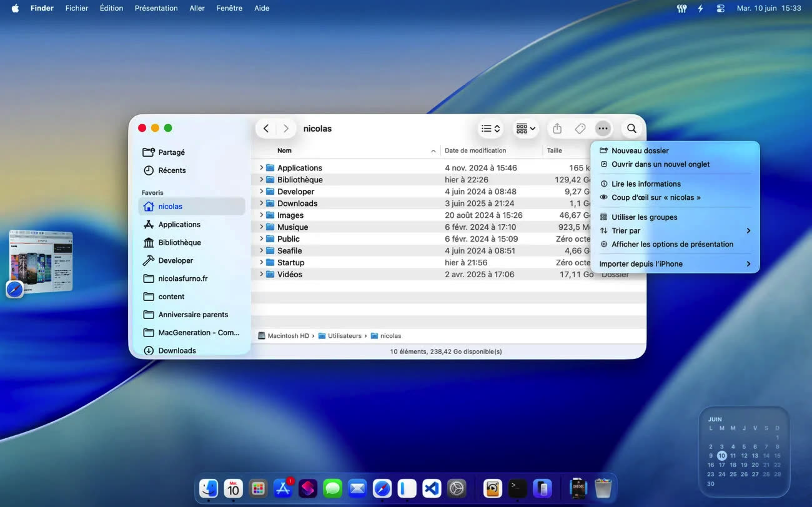This screenshot has width=812, height=507.
Task: Open the grouping options dropdown
Action: tap(525, 129)
